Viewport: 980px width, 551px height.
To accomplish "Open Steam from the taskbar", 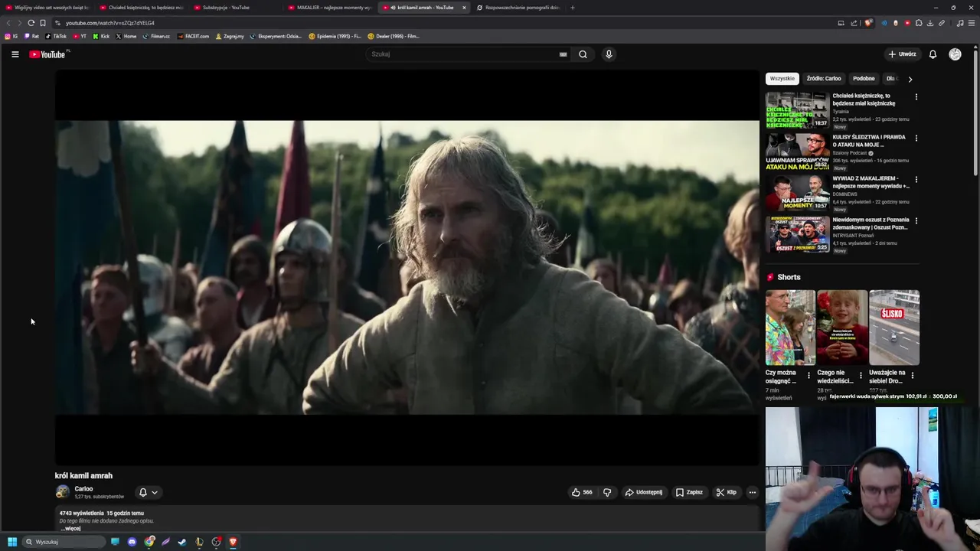I will click(181, 542).
